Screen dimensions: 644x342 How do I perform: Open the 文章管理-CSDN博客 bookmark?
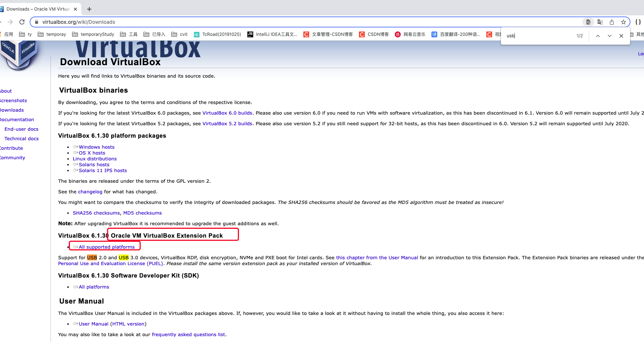point(328,34)
